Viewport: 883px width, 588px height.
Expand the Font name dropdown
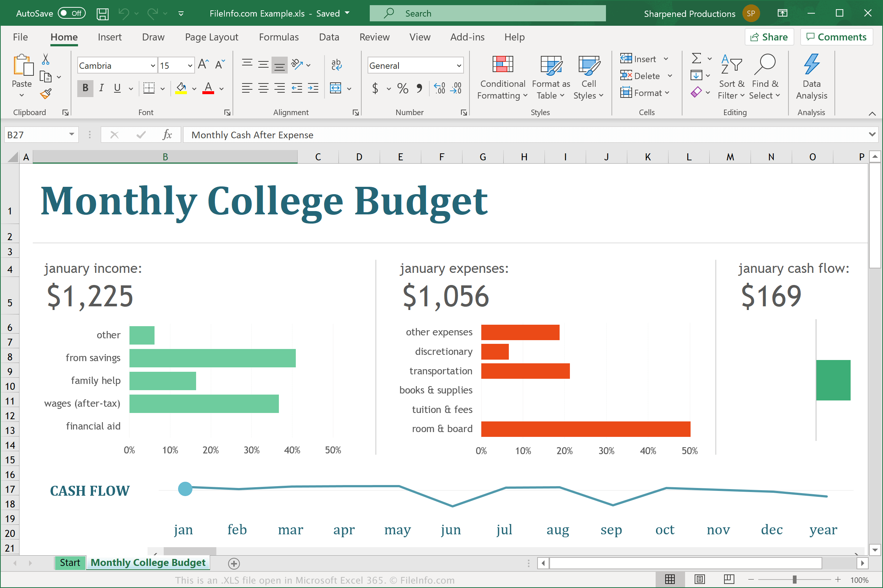point(151,65)
